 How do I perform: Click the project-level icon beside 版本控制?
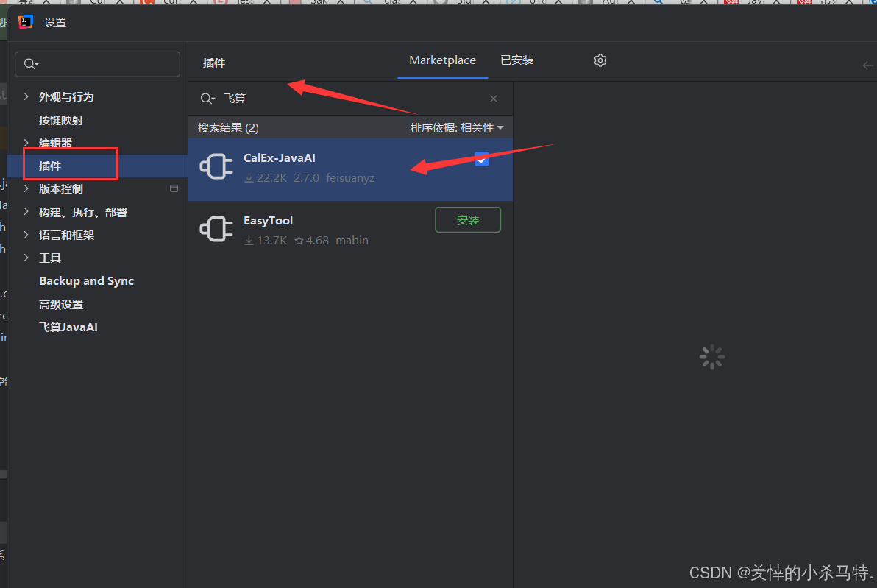click(x=174, y=188)
